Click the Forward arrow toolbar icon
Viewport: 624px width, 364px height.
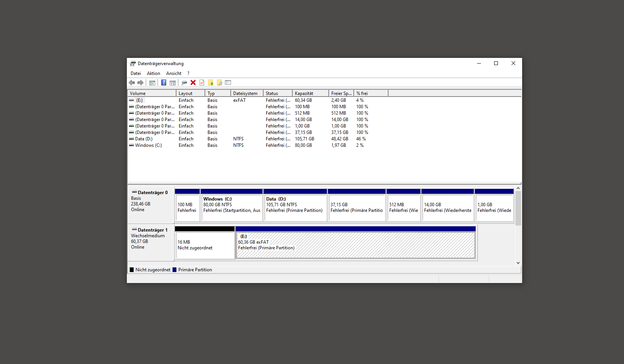(x=140, y=83)
